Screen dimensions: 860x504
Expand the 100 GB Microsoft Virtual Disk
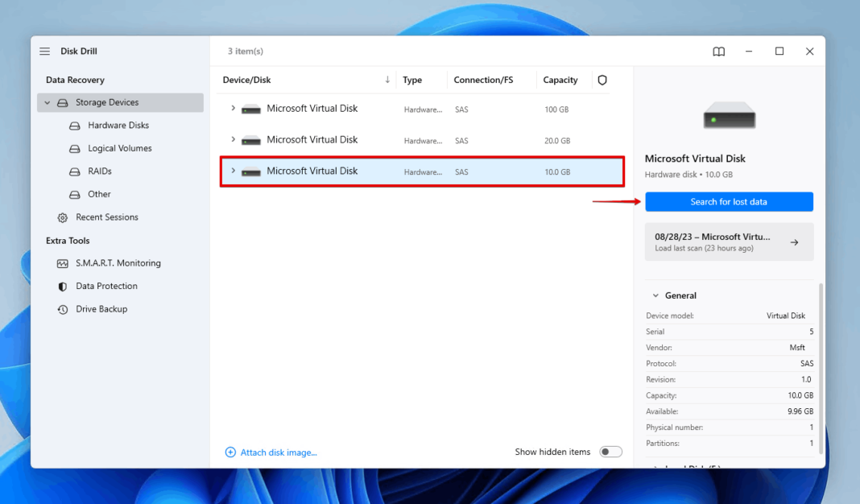click(x=233, y=109)
